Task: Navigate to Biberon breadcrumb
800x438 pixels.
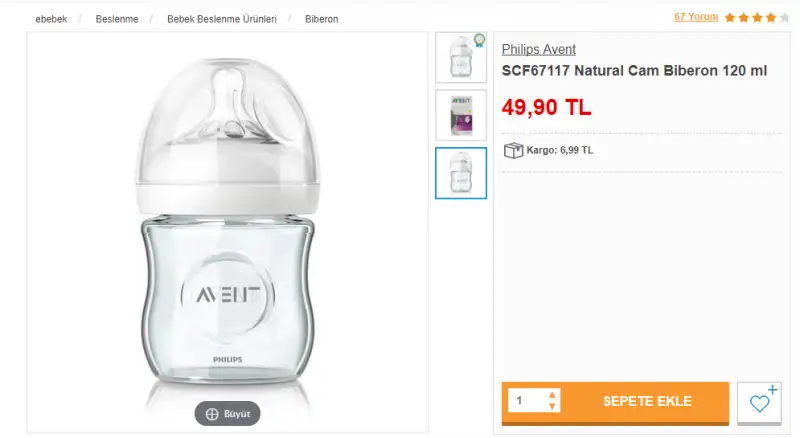Action: click(x=321, y=19)
